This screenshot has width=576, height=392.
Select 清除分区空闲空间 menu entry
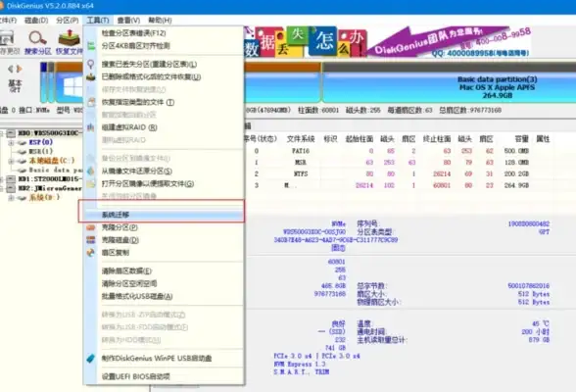(164, 283)
